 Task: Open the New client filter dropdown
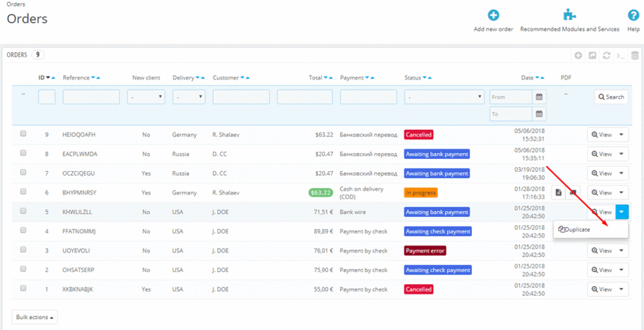[x=146, y=97]
